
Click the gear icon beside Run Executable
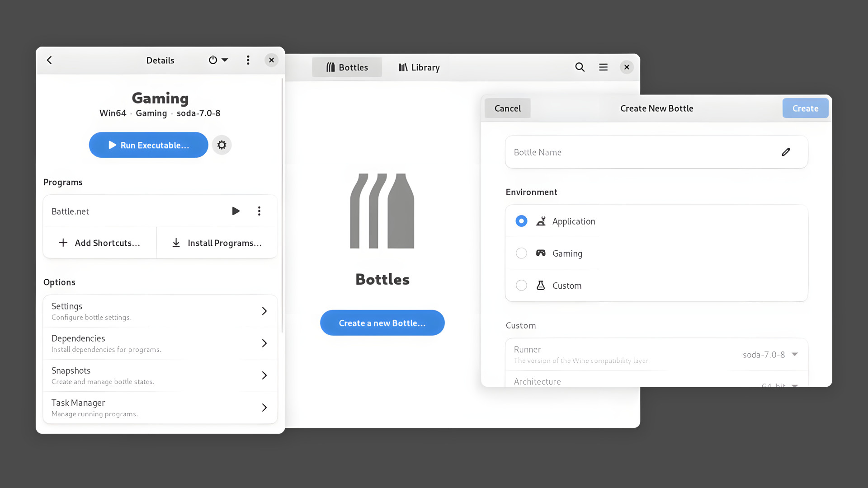[x=222, y=145]
